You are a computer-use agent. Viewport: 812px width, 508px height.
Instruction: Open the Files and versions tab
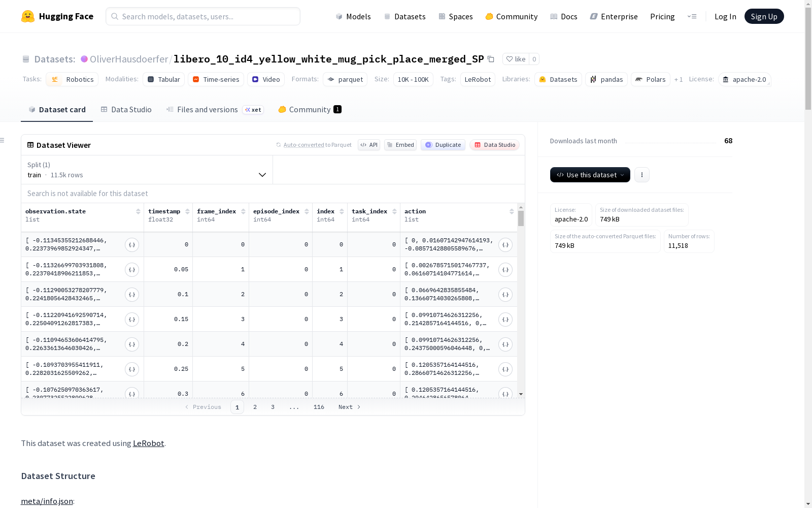(215, 110)
